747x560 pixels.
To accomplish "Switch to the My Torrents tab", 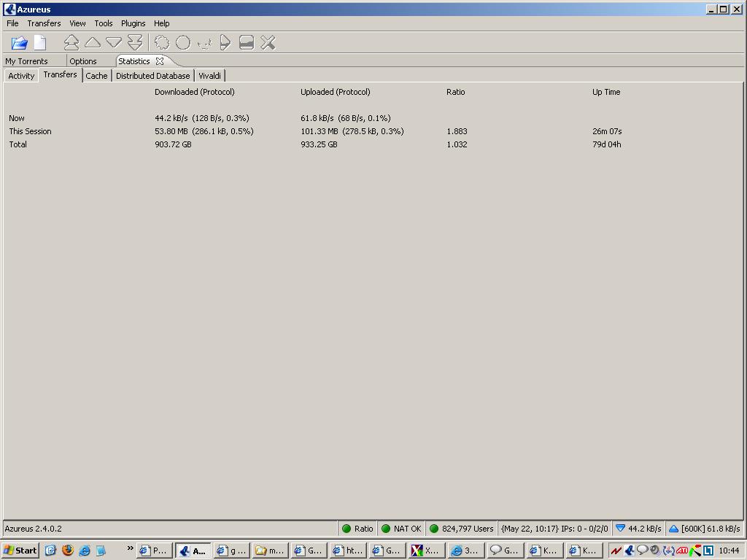I will pos(27,61).
